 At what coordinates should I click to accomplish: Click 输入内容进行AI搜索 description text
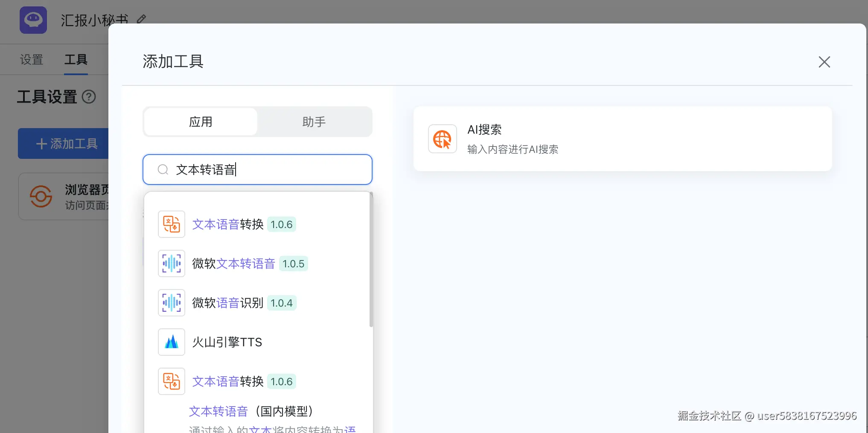(513, 149)
